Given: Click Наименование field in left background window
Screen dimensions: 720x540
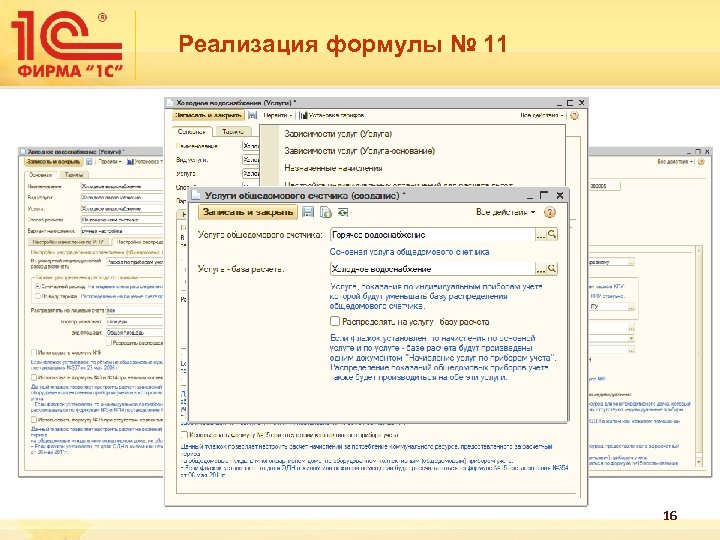Looking at the screenshot, I should click(x=122, y=186).
